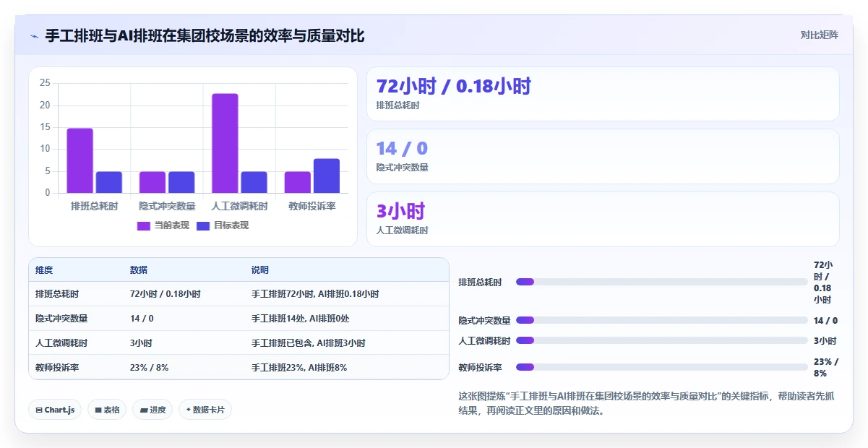Select the 排班总耗时 table row cell

pos(57,294)
